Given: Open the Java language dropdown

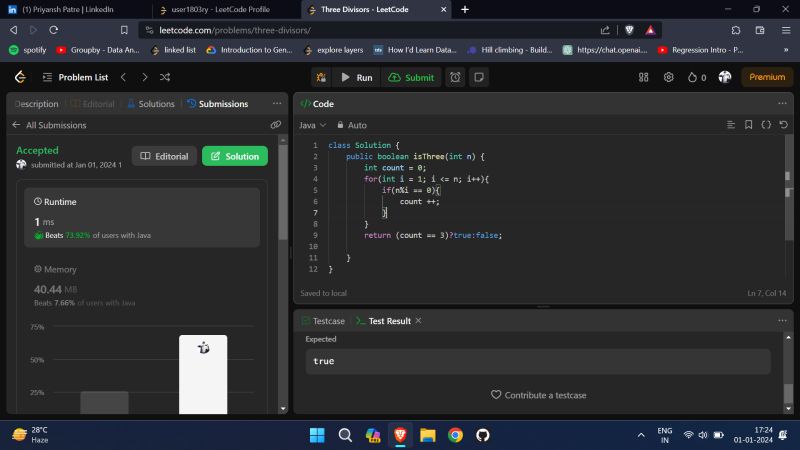Looking at the screenshot, I should [312, 125].
